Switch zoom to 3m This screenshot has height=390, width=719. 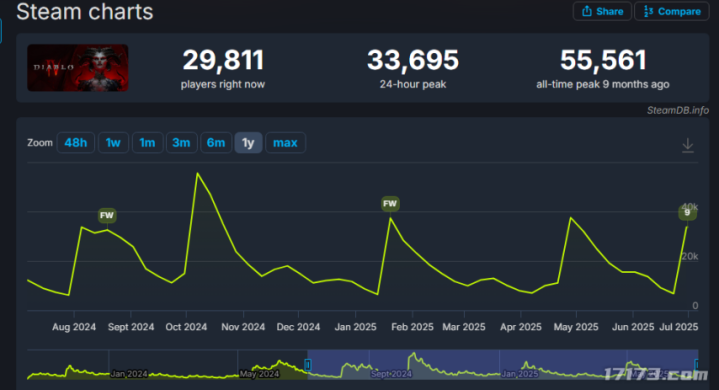point(181,143)
